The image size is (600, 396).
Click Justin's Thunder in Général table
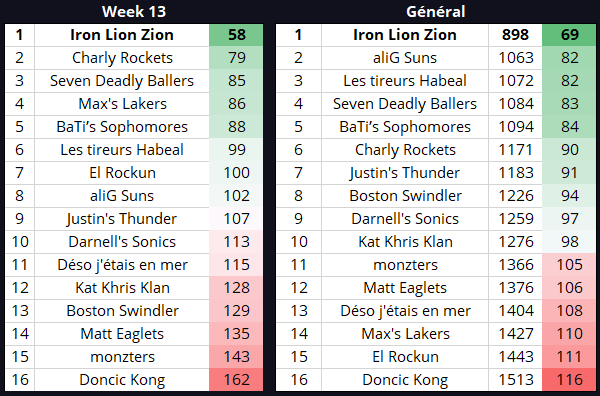click(405, 173)
